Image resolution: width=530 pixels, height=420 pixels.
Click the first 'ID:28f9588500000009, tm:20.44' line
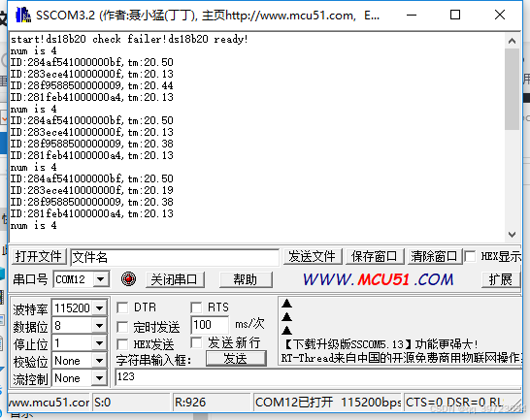pos(91,85)
